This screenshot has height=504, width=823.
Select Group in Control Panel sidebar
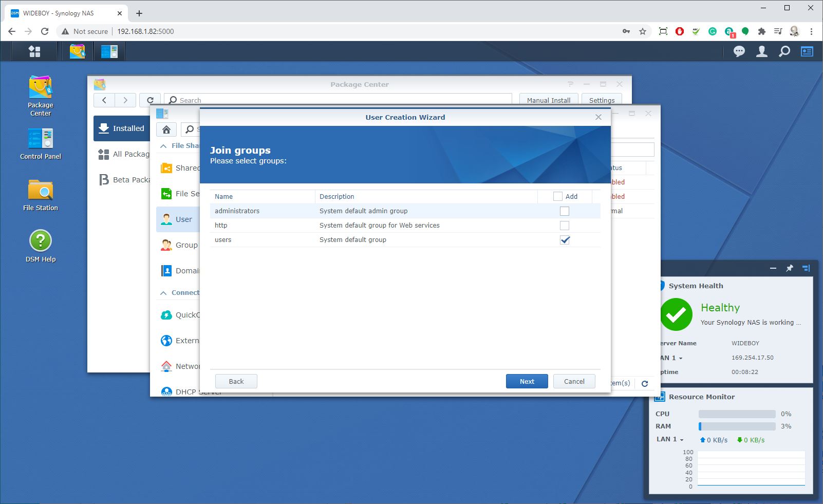[x=178, y=245]
